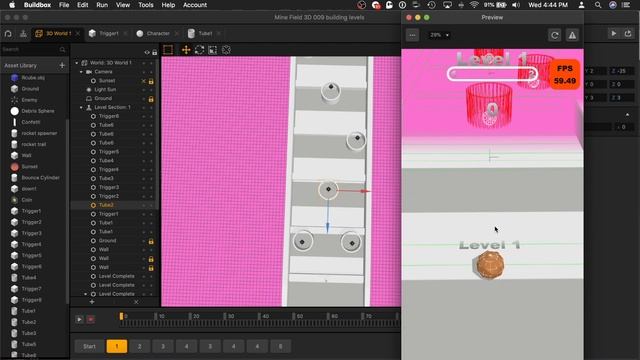Add an item with the outliner plus icon
The image size is (640, 360).
[92, 302]
